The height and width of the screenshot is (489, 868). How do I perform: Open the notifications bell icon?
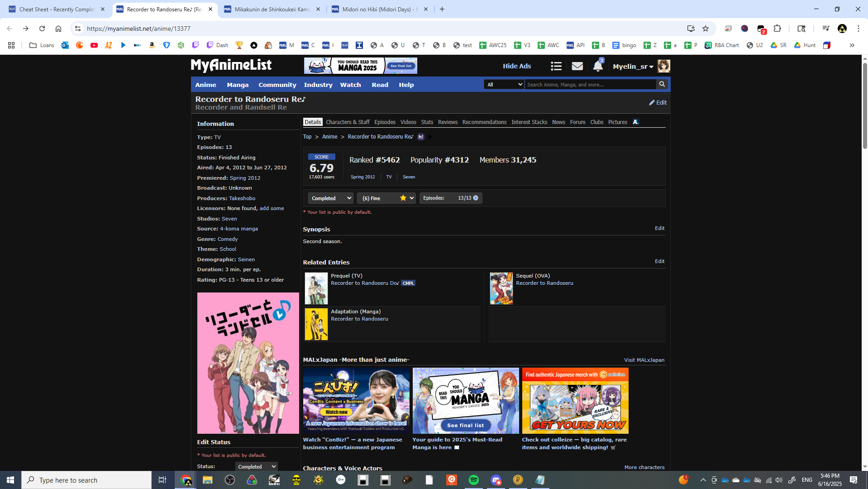click(598, 66)
